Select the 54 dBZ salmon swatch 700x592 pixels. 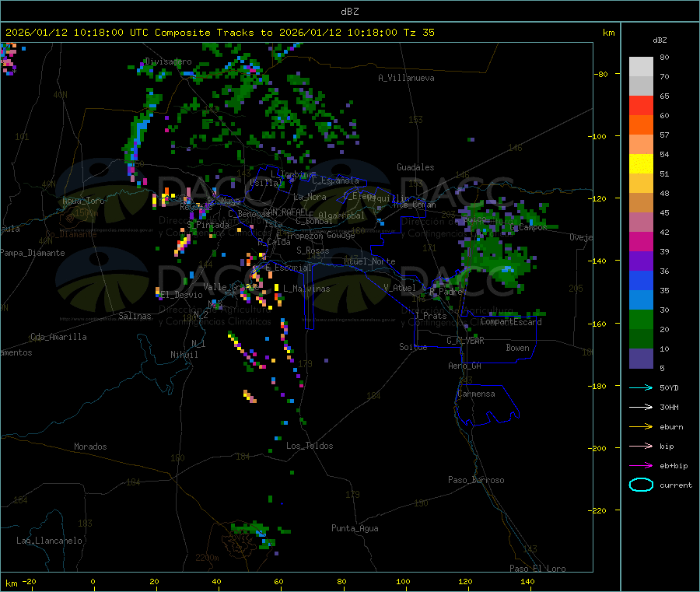[x=641, y=145]
